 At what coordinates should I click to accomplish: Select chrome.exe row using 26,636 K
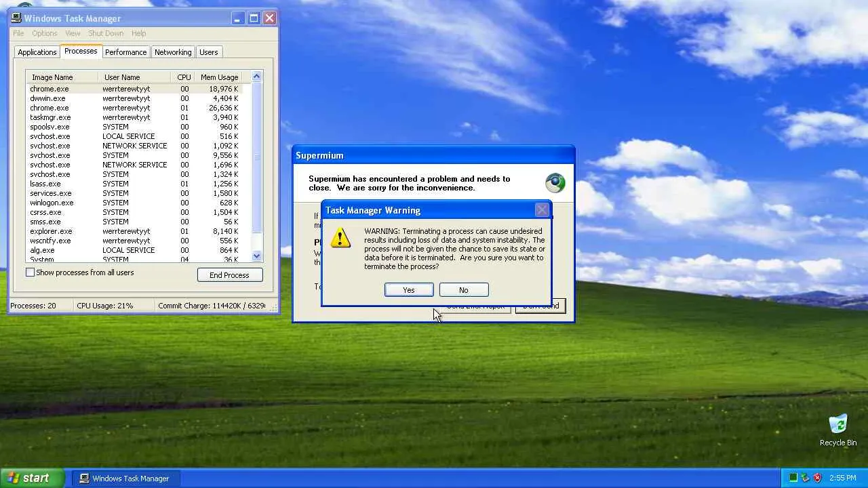134,108
